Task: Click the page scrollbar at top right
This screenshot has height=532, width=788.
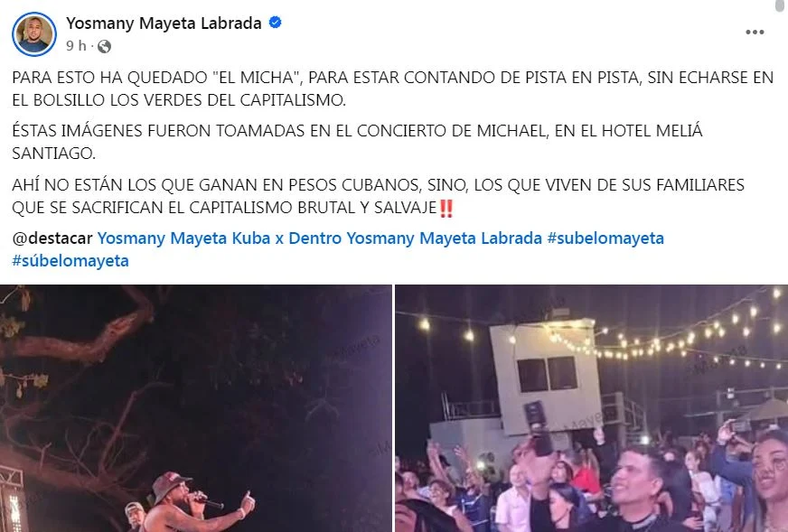Action: (x=783, y=5)
